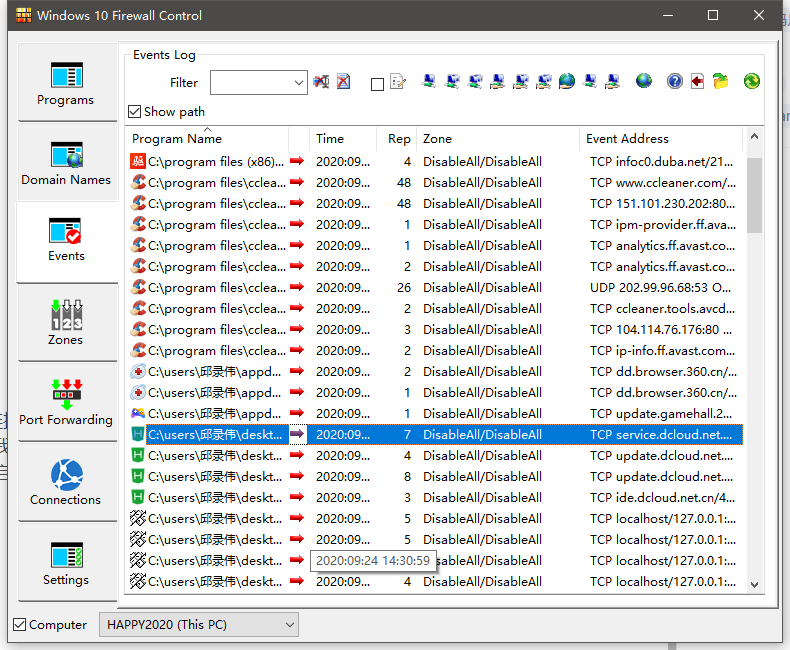
Task: Go to the Port Forwarding tab
Action: pyautogui.click(x=67, y=402)
